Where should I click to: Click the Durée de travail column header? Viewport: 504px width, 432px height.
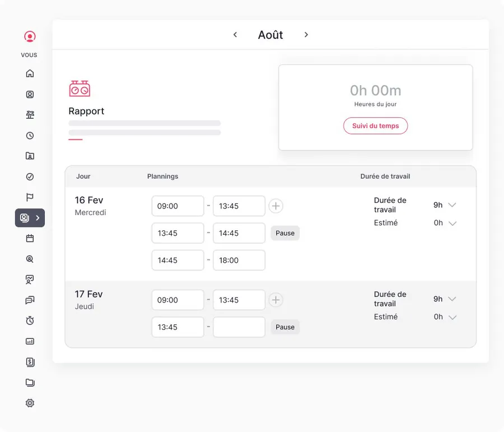tap(385, 176)
